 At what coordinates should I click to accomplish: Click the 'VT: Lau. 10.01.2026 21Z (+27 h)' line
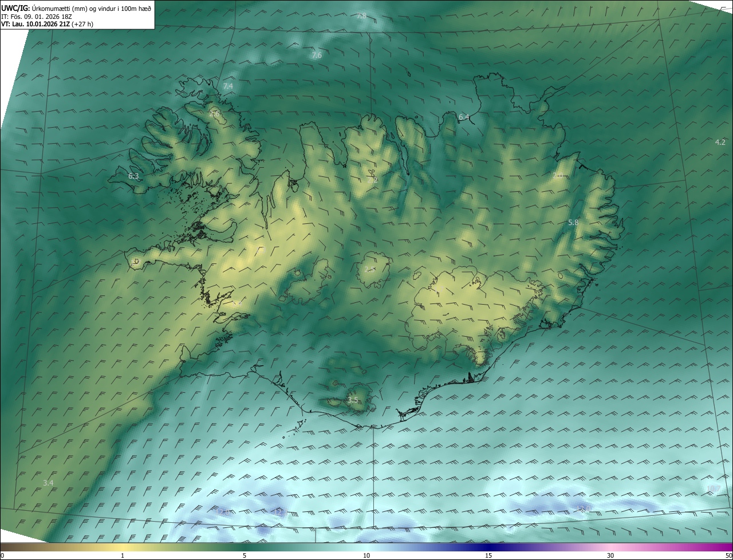[x=48, y=24]
